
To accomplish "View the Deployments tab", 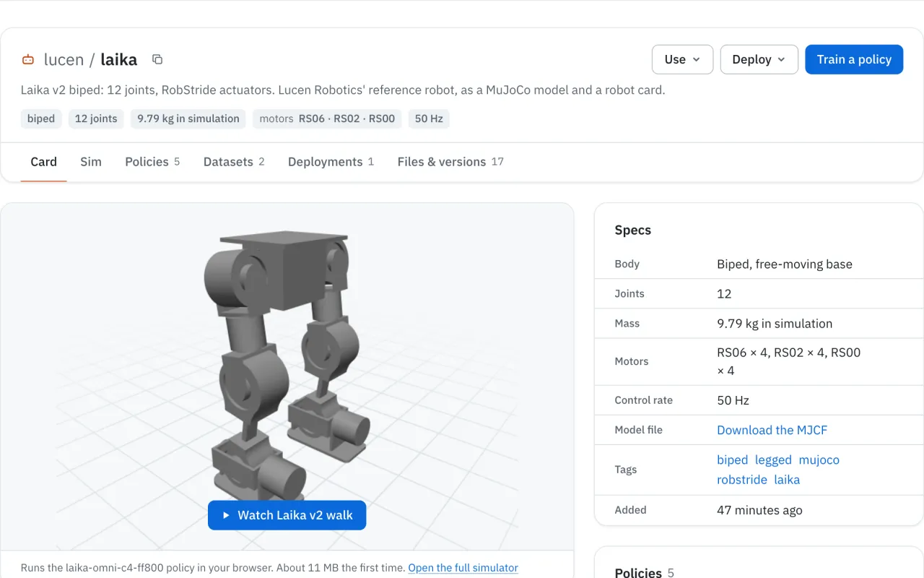I will pos(331,162).
